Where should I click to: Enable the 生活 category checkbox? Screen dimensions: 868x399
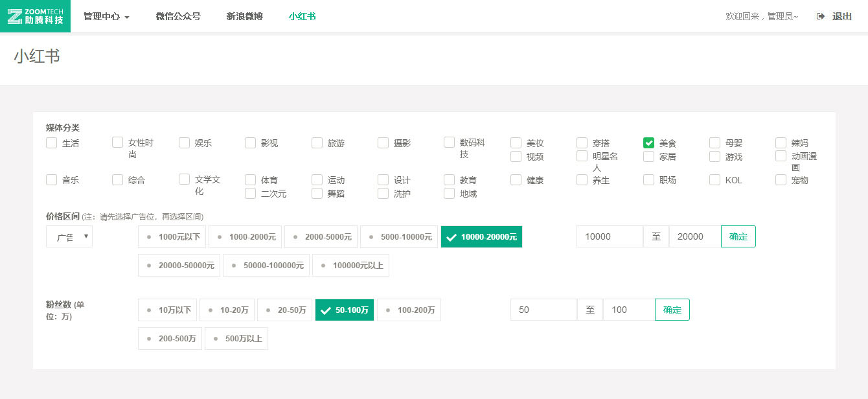(51, 142)
